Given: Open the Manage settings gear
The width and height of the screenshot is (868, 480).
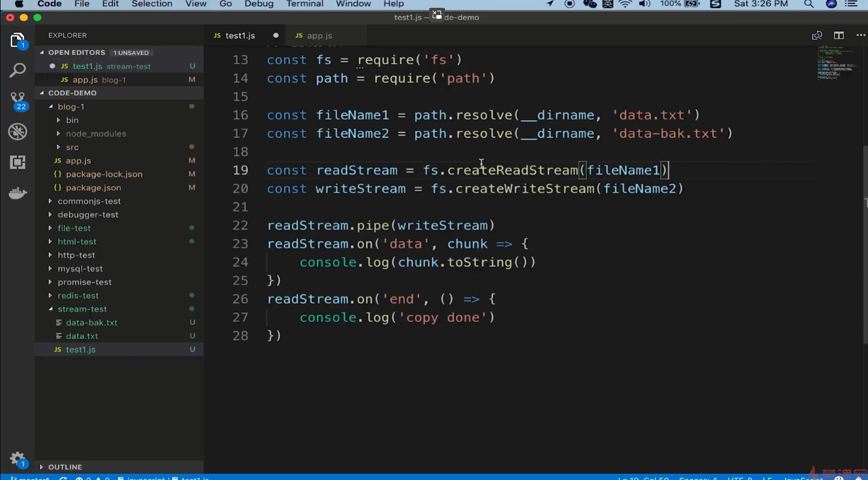Looking at the screenshot, I should [17, 460].
